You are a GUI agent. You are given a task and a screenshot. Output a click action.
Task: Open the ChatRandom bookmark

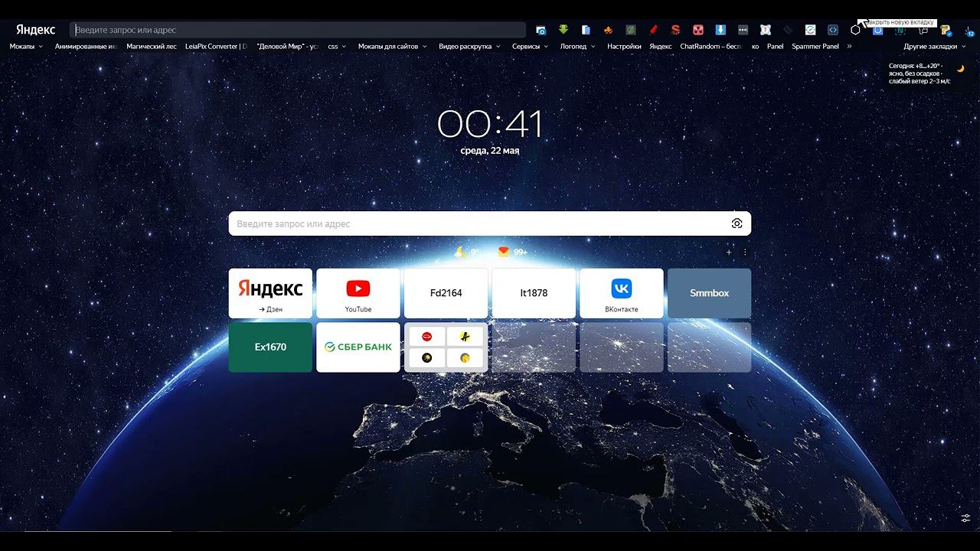(712, 46)
